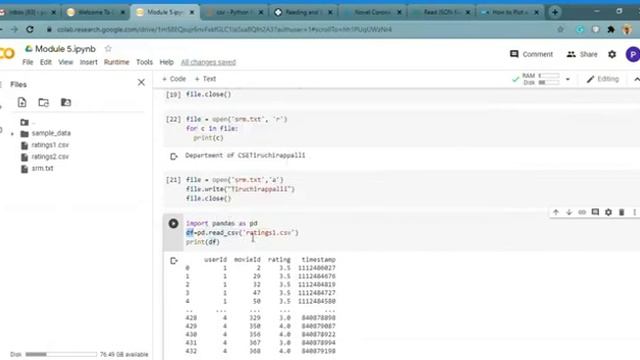Open cell settings gear icon
This screenshot has height=360, width=640.
click(x=608, y=212)
